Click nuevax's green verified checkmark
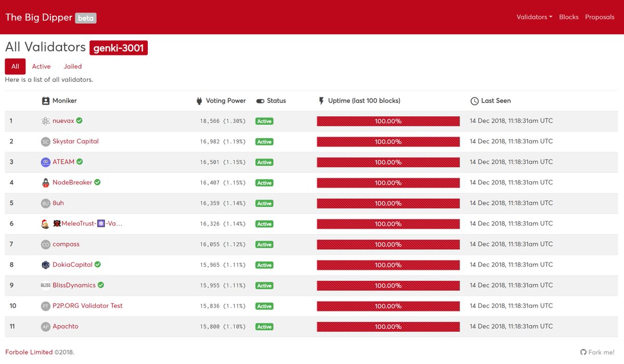 (x=80, y=120)
